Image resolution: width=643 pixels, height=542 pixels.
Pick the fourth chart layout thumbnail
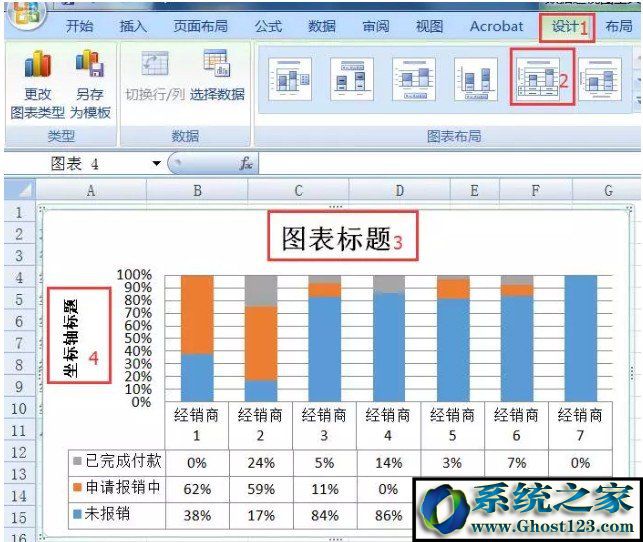[476, 79]
